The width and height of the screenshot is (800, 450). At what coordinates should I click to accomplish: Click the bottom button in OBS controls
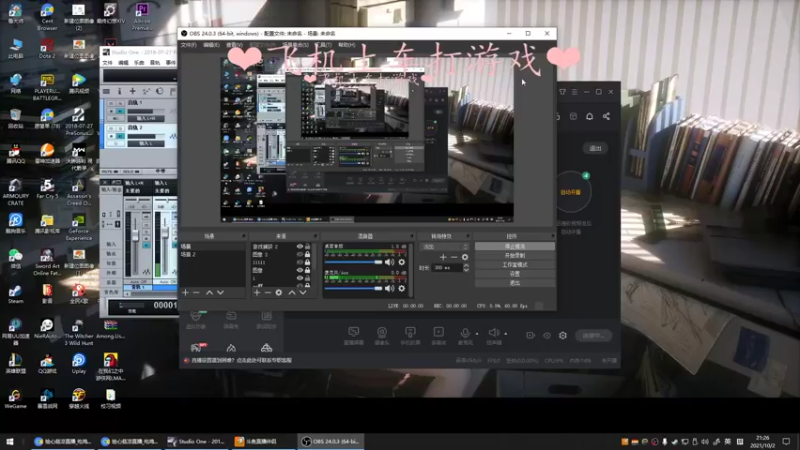(515, 283)
